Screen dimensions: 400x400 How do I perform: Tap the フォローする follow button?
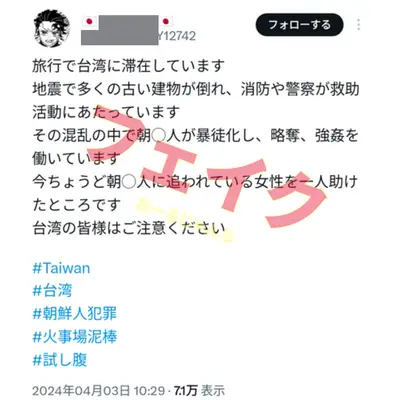(299, 25)
